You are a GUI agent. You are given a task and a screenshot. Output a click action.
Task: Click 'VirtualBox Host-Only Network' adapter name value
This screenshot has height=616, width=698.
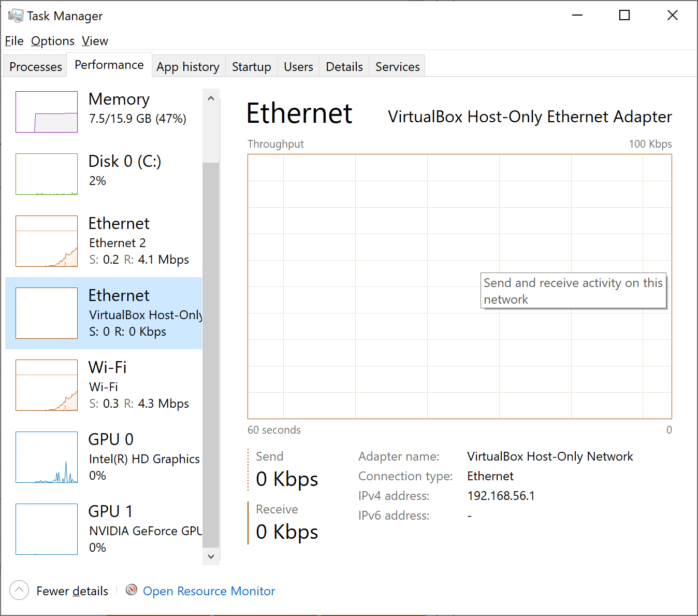click(550, 456)
